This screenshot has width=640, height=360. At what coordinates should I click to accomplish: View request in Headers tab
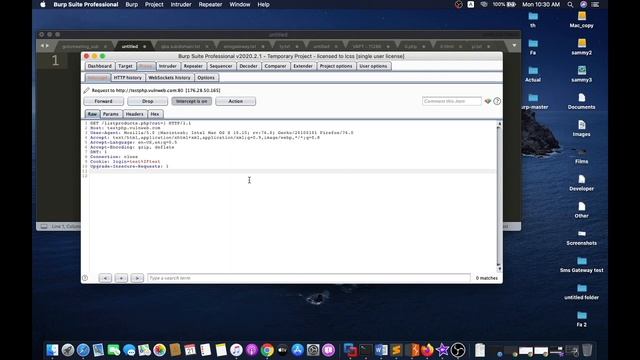point(134,114)
